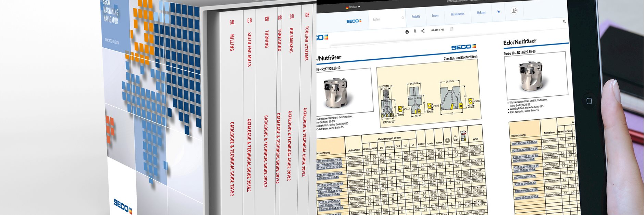The image size is (644, 215).
Task: Open product link R220.69-0050-10-7A on right page
Action: [525, 177]
